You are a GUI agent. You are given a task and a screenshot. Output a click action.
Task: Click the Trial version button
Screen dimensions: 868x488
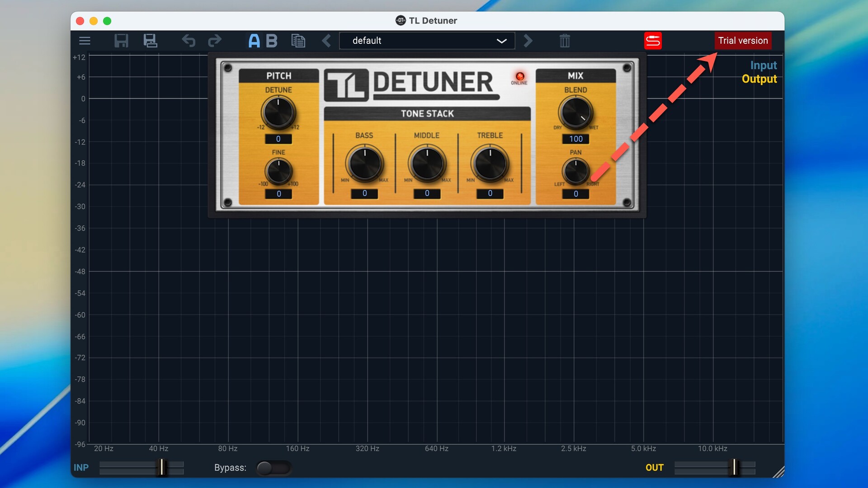pos(743,41)
